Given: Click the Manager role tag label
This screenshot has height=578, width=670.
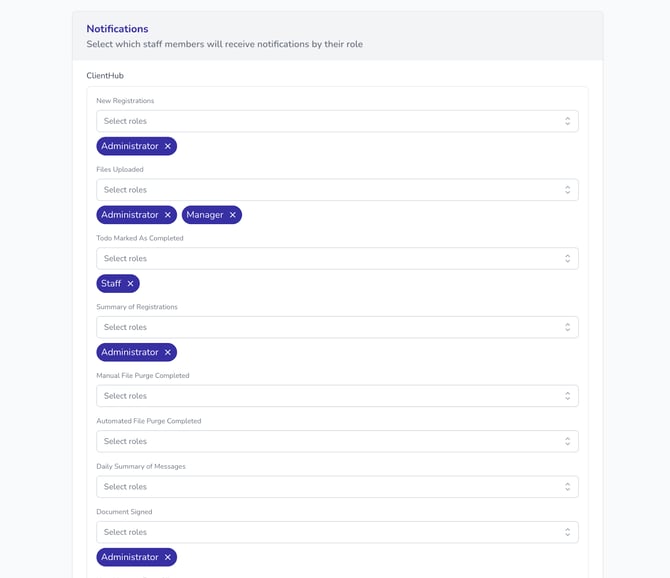Looking at the screenshot, I should [x=205, y=215].
